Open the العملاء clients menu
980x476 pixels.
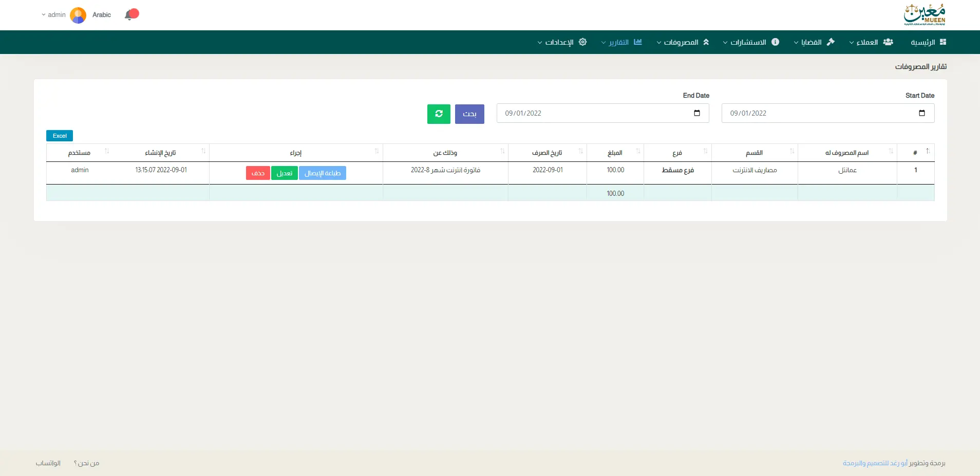click(871, 42)
